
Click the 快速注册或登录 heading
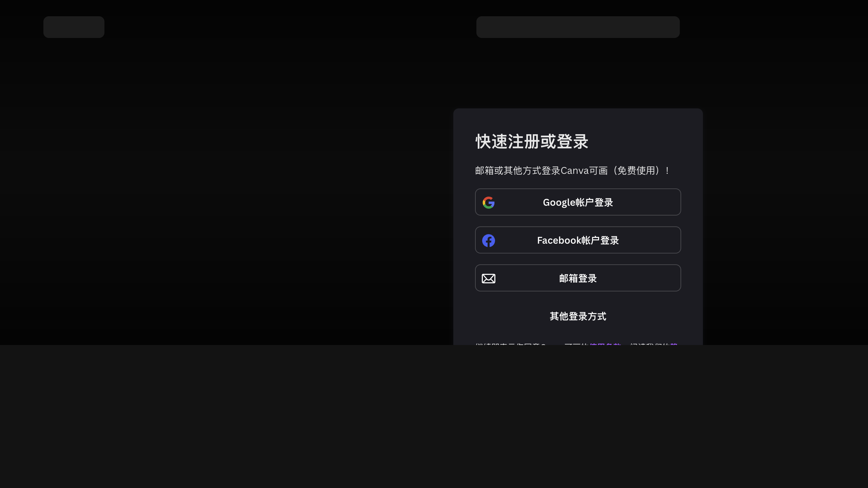click(x=532, y=141)
